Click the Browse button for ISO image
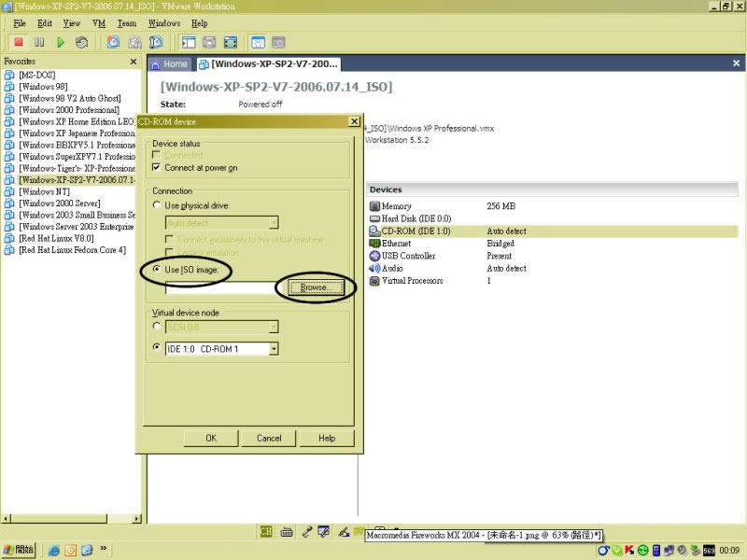The image size is (747, 560). point(317,287)
